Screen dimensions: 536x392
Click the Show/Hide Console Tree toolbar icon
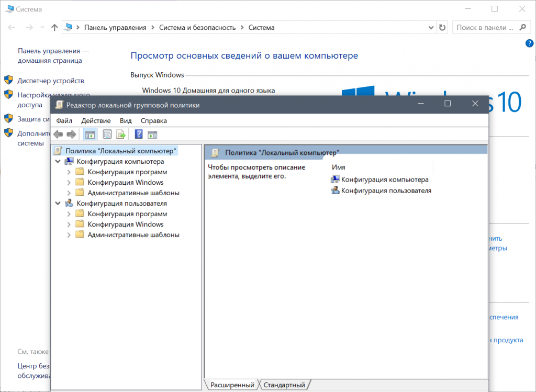tap(90, 135)
